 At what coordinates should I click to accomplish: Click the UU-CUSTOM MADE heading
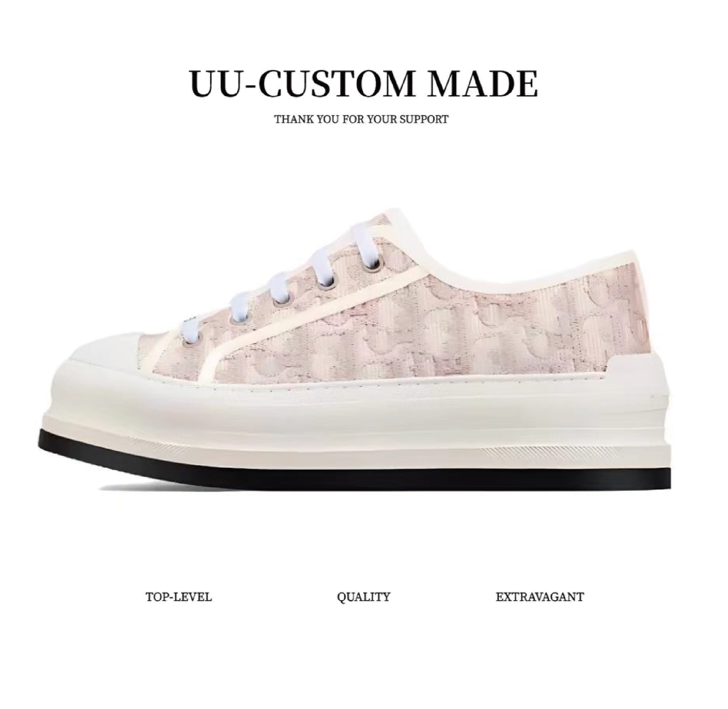click(363, 83)
